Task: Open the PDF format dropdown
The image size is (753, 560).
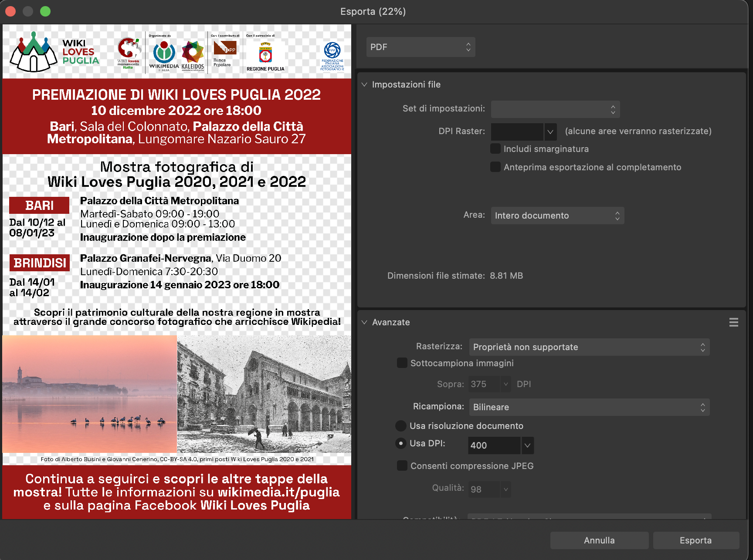Action: click(421, 47)
